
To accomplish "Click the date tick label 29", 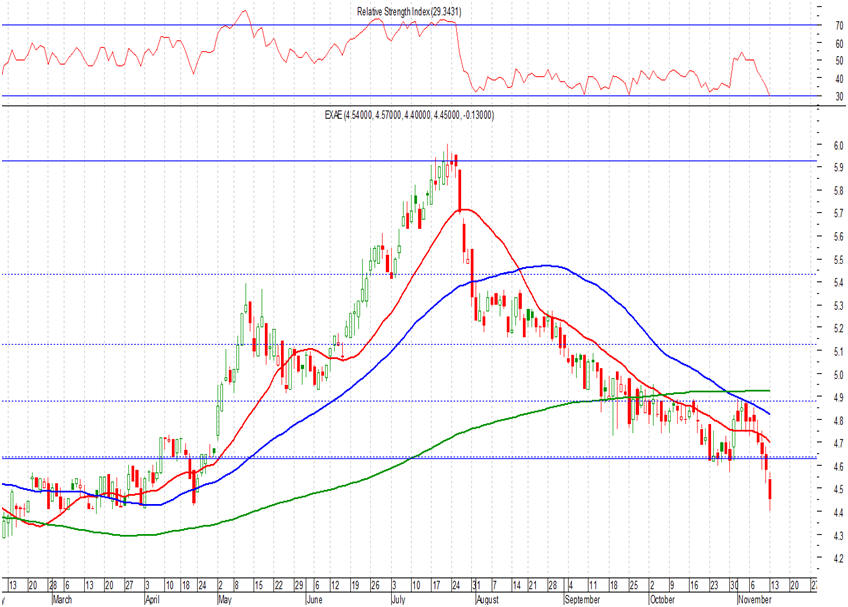I will pyautogui.click(x=299, y=585).
